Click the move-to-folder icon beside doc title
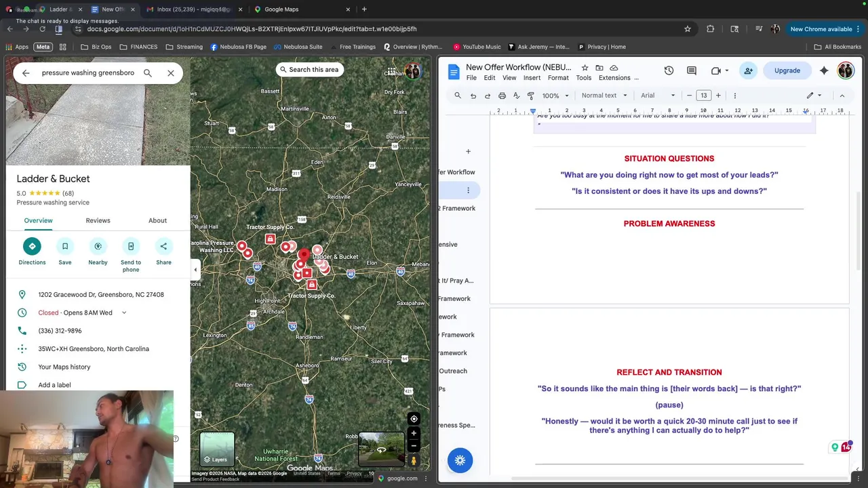The image size is (868, 488). tap(599, 68)
